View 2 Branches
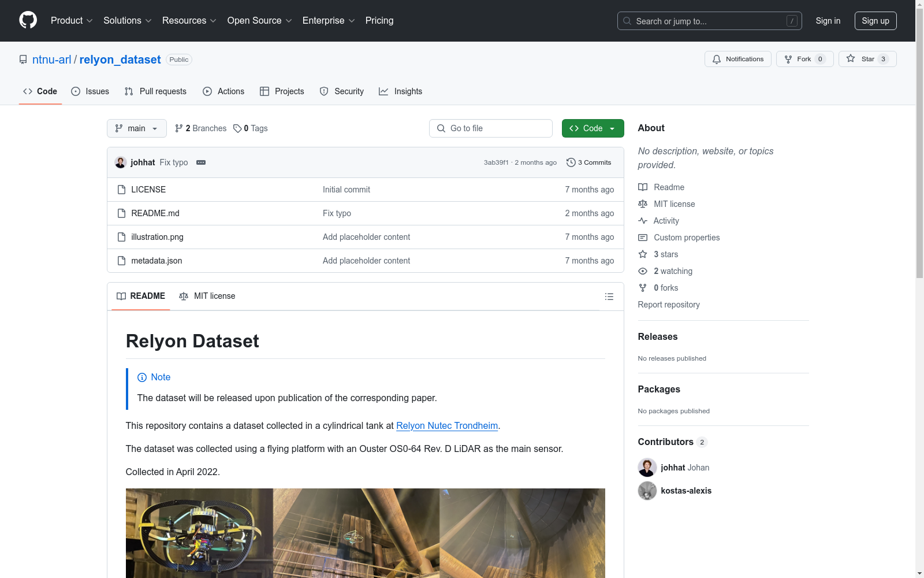The height and width of the screenshot is (578, 924). (x=201, y=128)
